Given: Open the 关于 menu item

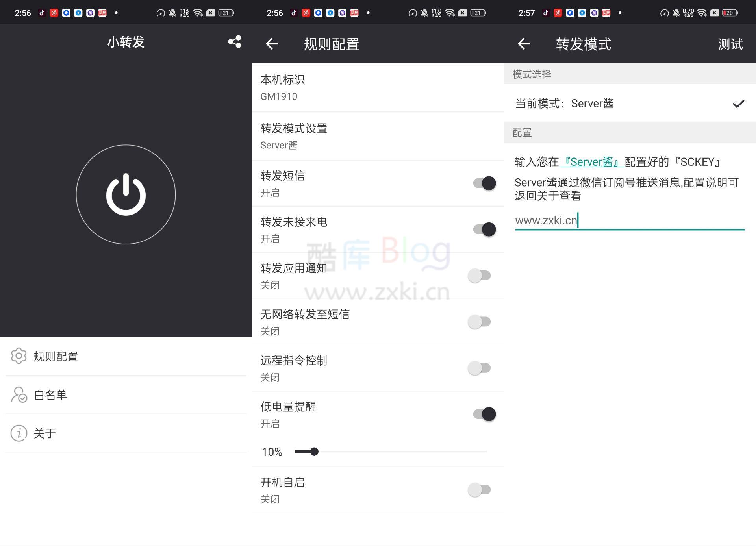Looking at the screenshot, I should [x=44, y=433].
